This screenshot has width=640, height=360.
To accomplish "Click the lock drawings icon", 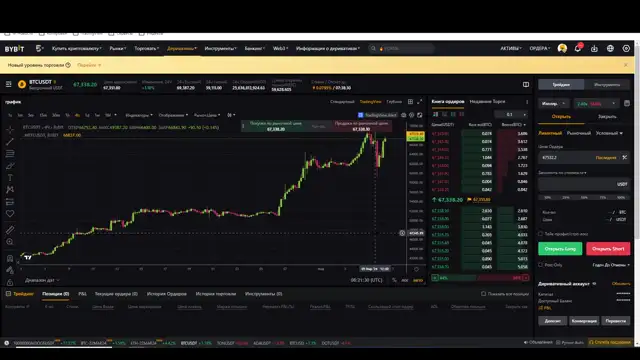I will click(10, 282).
